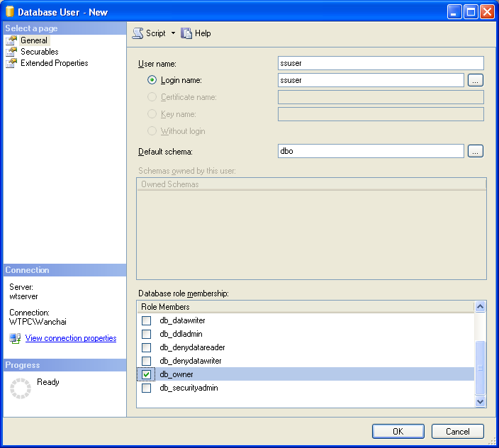Select the General page

pos(34,40)
